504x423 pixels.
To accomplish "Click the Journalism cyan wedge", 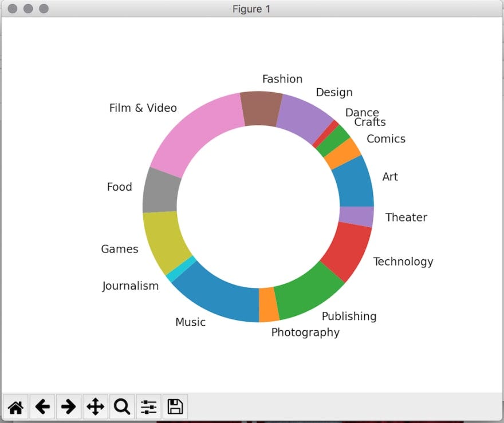I will point(182,269).
